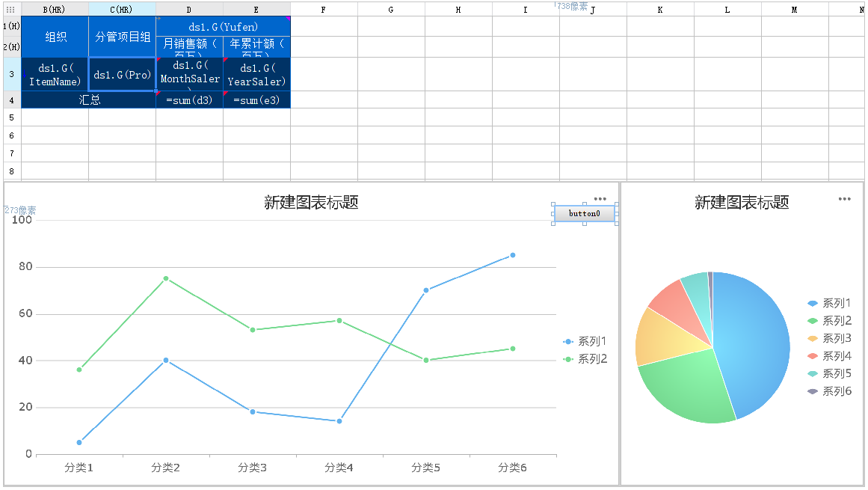Select the ds1.G(Yufen) cell
The height and width of the screenshot is (490, 868).
tap(223, 27)
